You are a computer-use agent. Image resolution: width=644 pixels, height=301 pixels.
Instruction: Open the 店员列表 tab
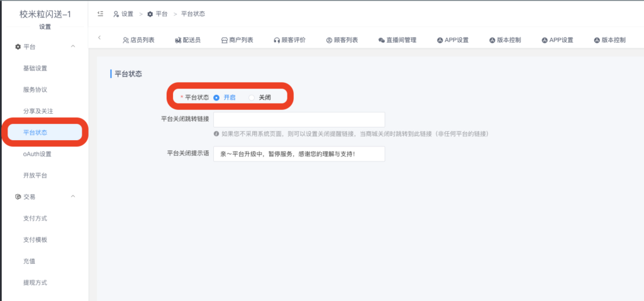[138, 40]
